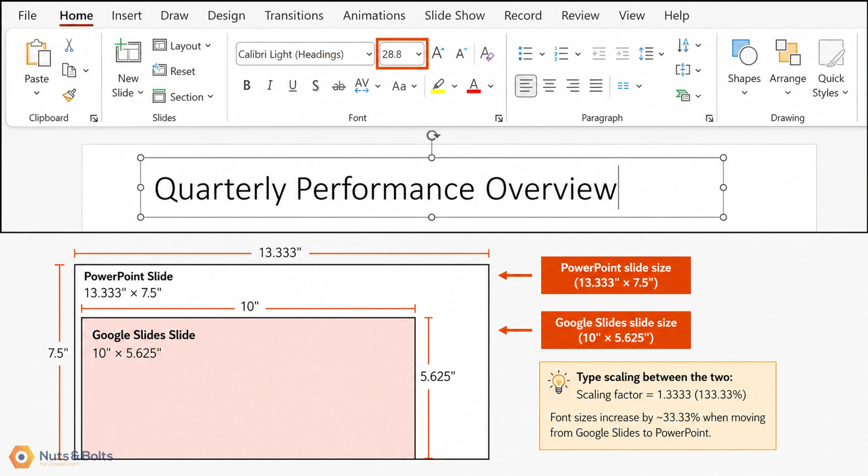Click the Change Case Aa icon
This screenshot has height=476, width=868.
click(x=399, y=86)
